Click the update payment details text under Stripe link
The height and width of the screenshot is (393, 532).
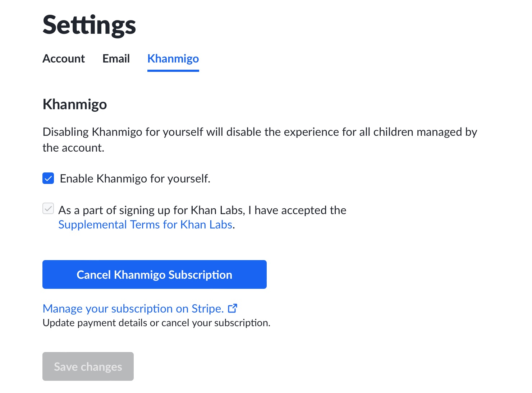coord(156,322)
